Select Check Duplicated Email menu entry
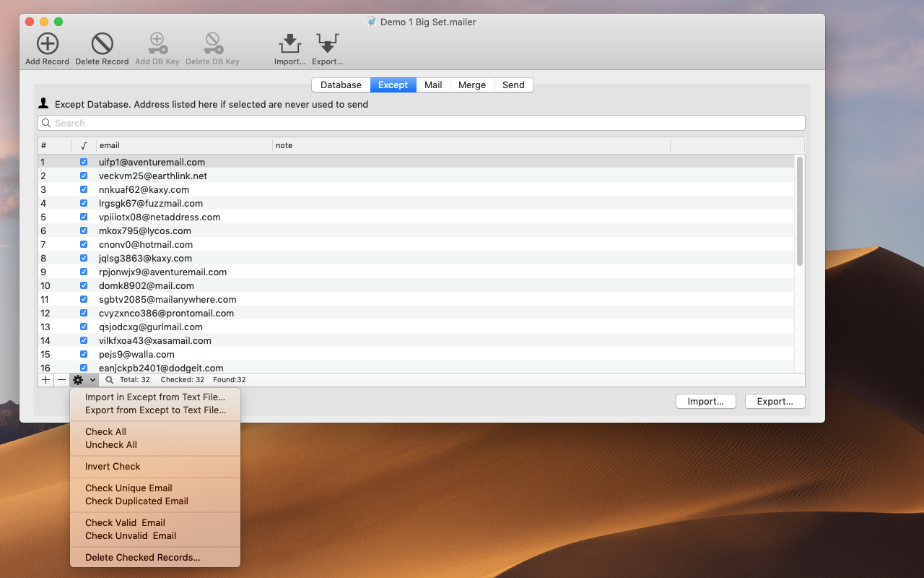The image size is (924, 578). point(136,501)
